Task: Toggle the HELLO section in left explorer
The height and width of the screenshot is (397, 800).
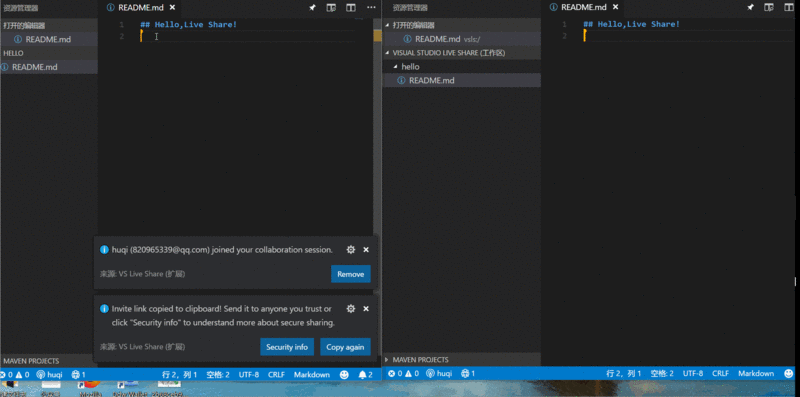Action: [49, 53]
